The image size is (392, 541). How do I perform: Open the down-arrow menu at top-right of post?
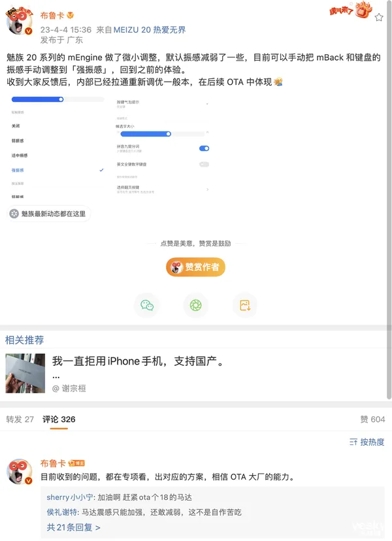379,18
